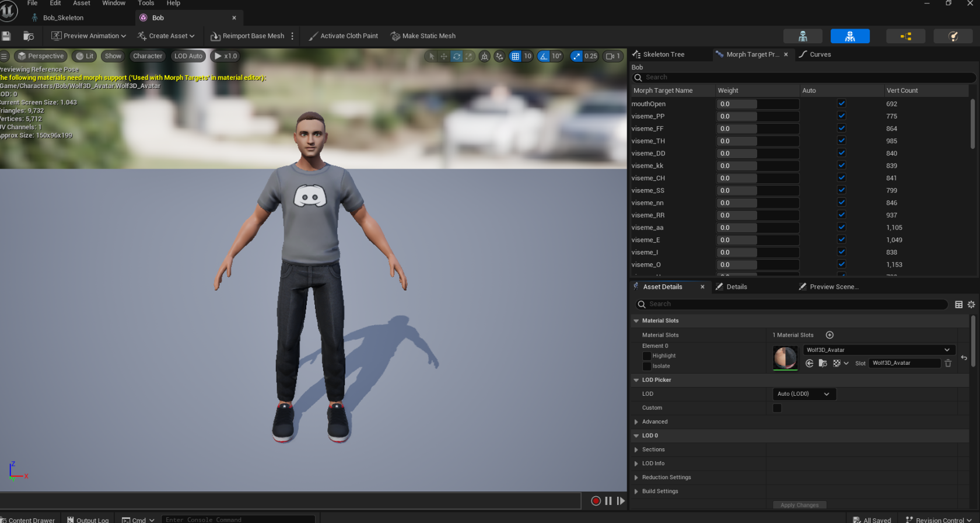This screenshot has width=980, height=523.
Task: Switch to Physics asset mode icon
Action: click(x=953, y=36)
